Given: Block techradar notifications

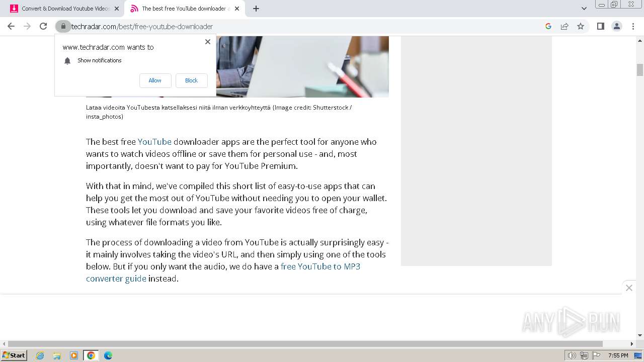Looking at the screenshot, I should click(x=191, y=80).
